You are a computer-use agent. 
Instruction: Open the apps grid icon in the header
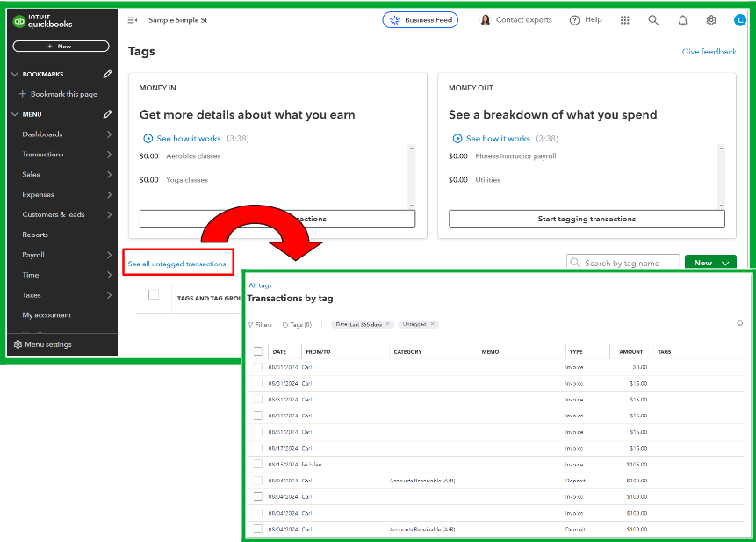[x=625, y=20]
